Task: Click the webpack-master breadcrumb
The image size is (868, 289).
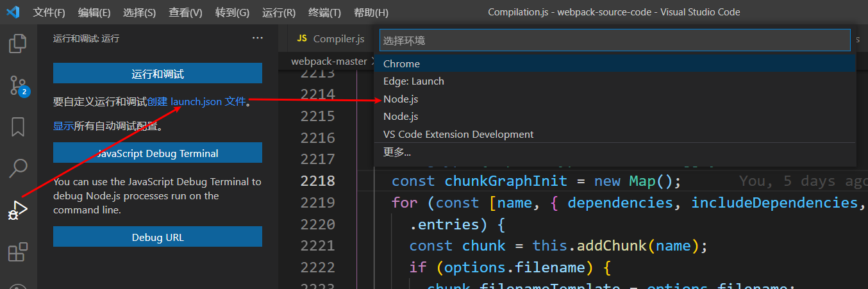Action: point(329,62)
